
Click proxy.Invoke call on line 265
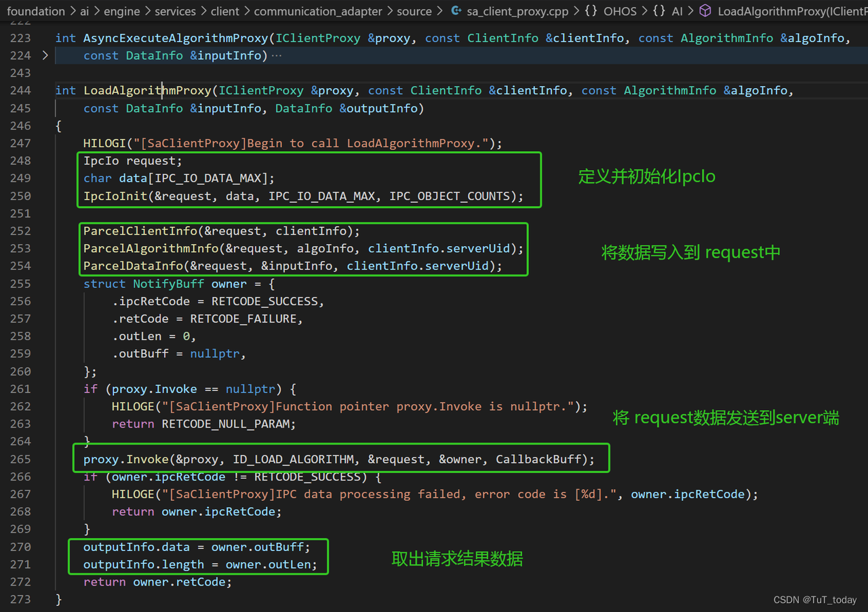point(339,460)
